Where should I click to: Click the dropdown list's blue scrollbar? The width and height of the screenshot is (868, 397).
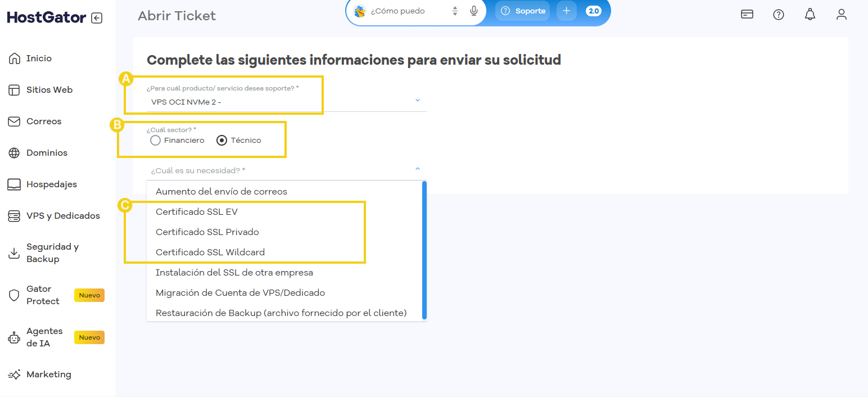[x=424, y=250]
